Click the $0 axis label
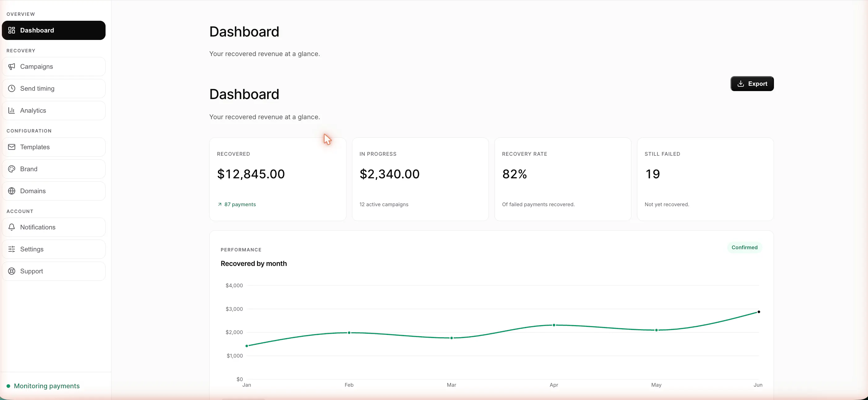The height and width of the screenshot is (400, 868). pos(240,379)
